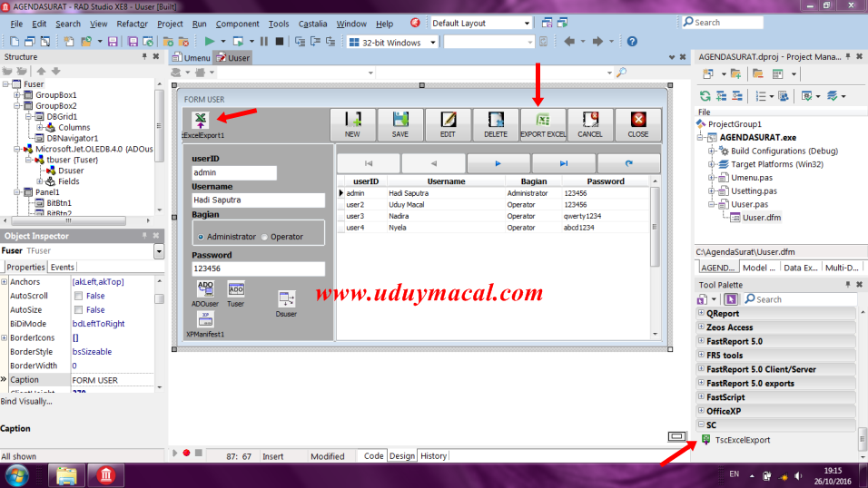Switch to the Umenu editor tab
The height and width of the screenshot is (488, 868).
(x=192, y=57)
